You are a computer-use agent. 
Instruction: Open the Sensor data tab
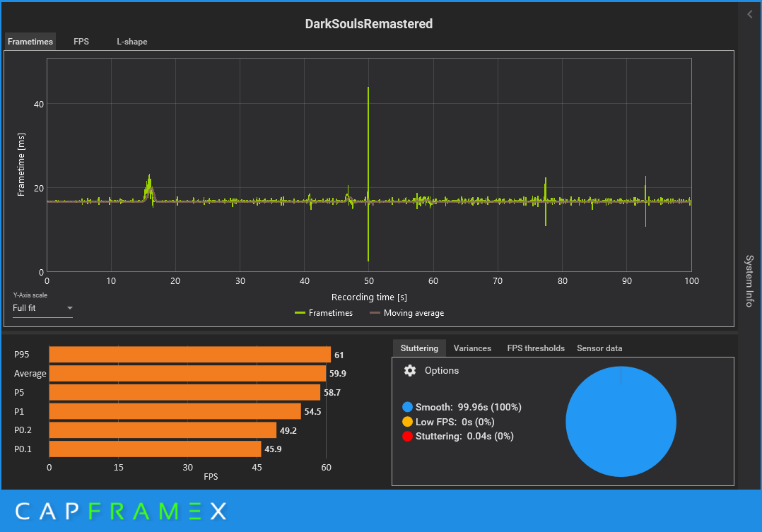click(x=599, y=348)
